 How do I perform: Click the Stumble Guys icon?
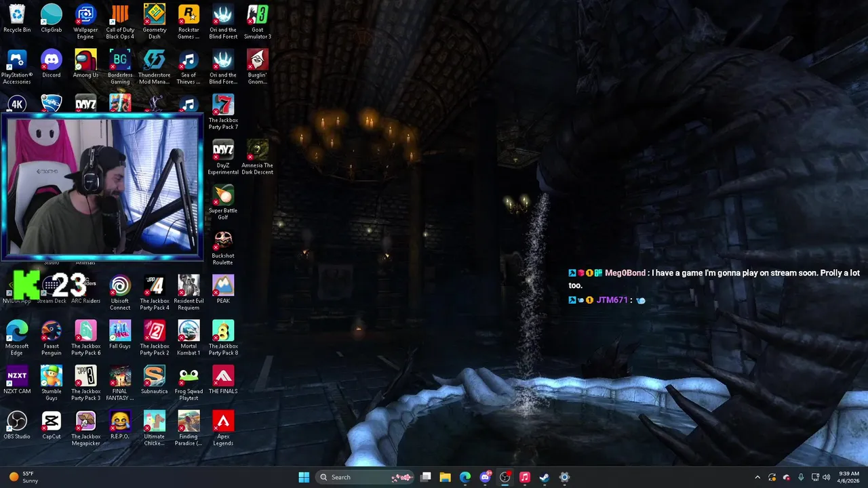tap(52, 384)
